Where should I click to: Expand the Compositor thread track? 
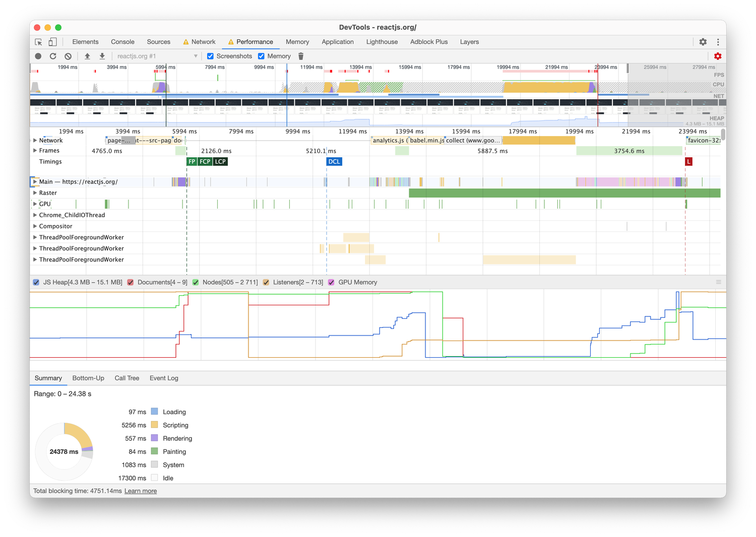click(x=35, y=226)
